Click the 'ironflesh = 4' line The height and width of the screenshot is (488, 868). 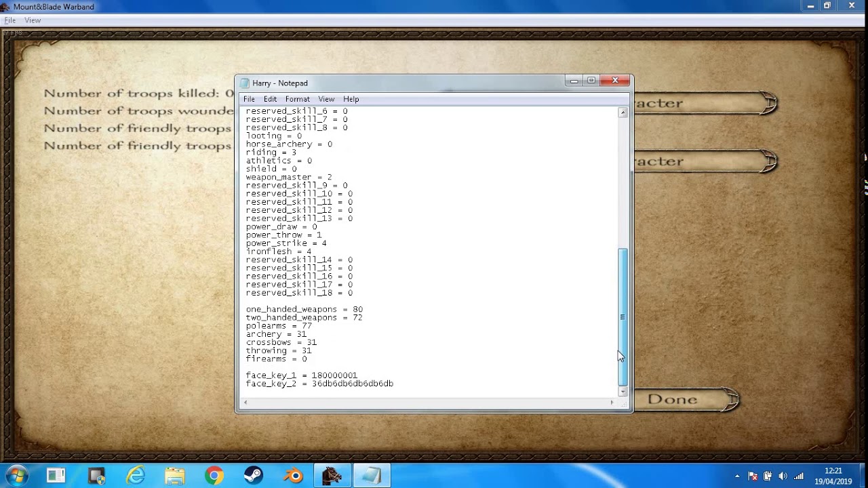click(x=279, y=251)
